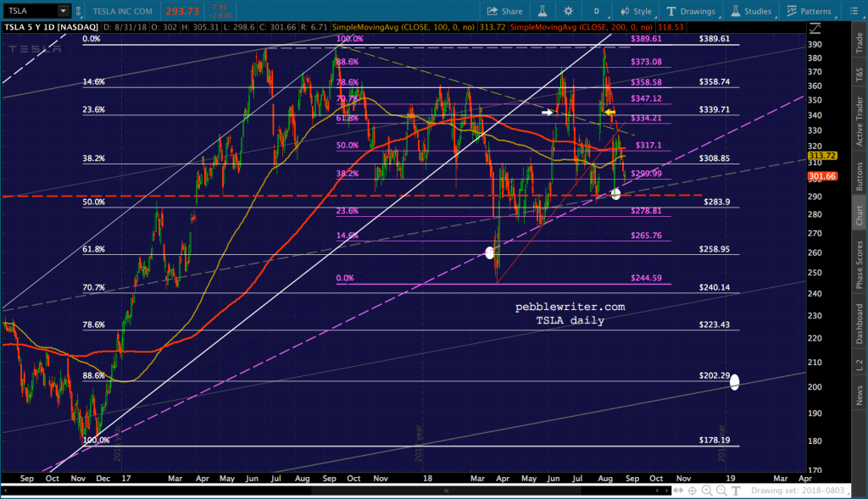
Task: Click the $265.76 magenta Fibonacci label
Action: (x=646, y=236)
